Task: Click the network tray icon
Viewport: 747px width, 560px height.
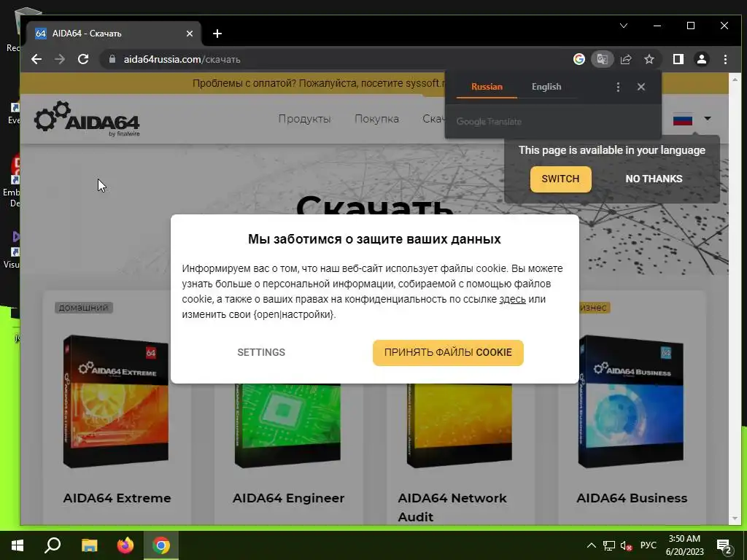Action: pyautogui.click(x=609, y=545)
